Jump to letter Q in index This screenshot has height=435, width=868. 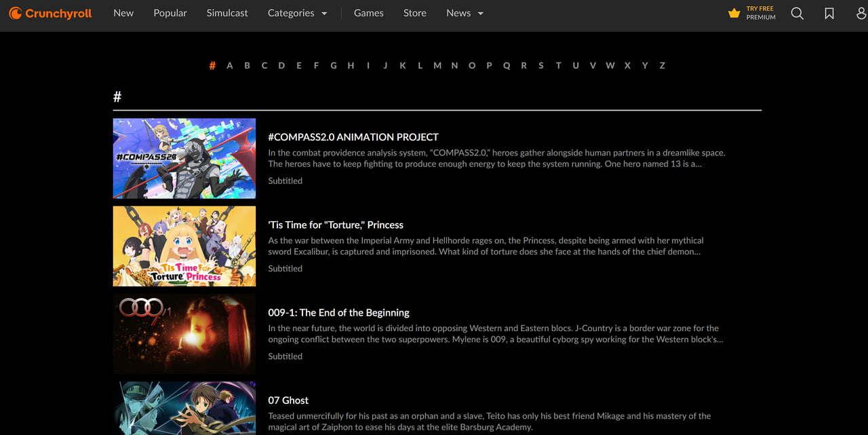tap(507, 65)
